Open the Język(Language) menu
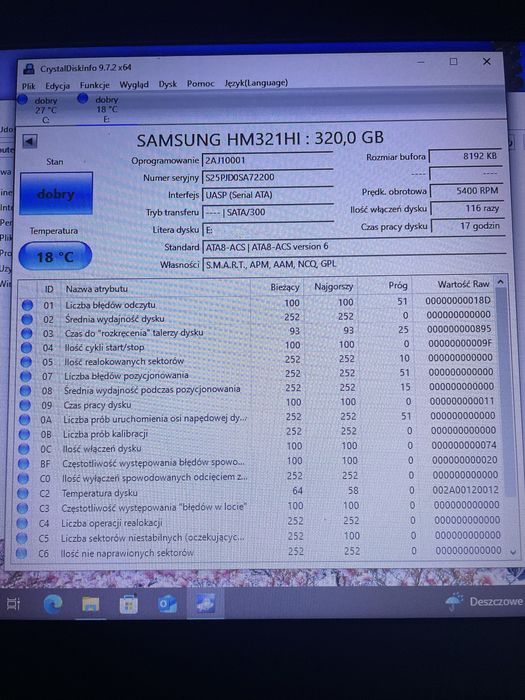The image size is (525, 700). coord(256,83)
